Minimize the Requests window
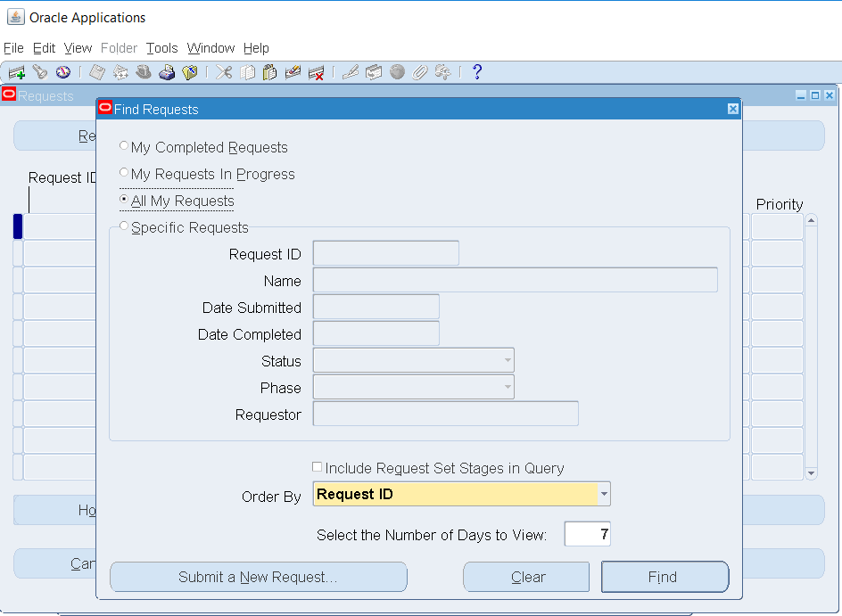This screenshot has height=616, width=842. coord(801,95)
